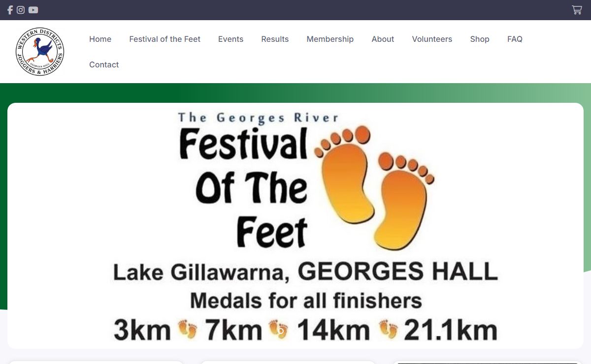Screen dimensions: 591x364
Task: Go to the About page
Action: coord(383,39)
